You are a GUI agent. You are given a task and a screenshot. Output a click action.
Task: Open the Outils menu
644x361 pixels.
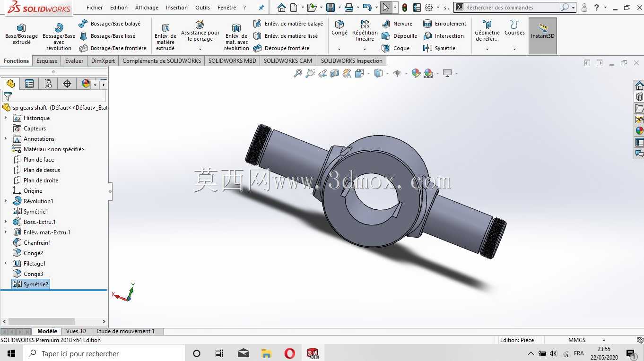point(202,8)
